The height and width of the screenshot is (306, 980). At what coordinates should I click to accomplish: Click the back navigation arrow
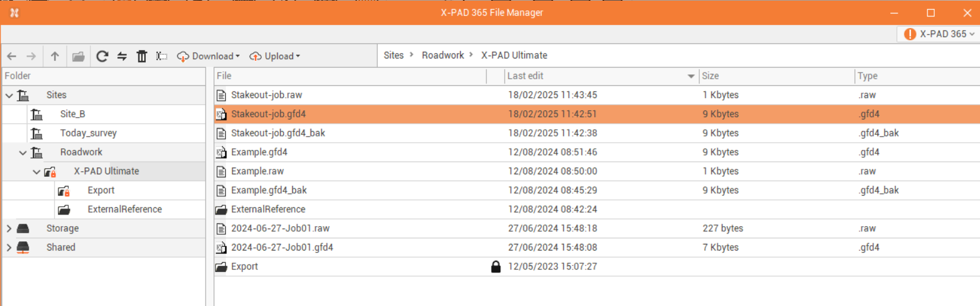click(12, 56)
